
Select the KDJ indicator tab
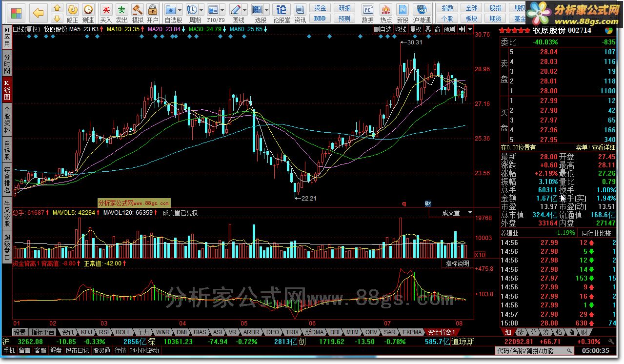pos(86,332)
